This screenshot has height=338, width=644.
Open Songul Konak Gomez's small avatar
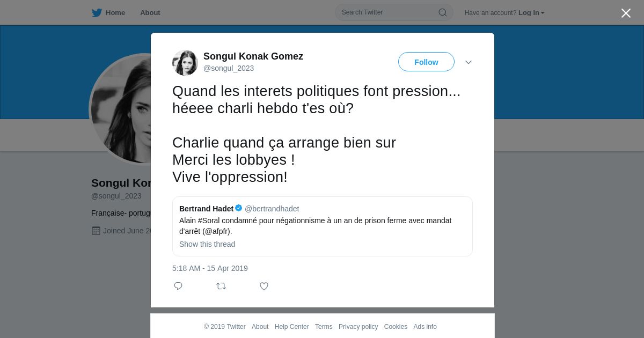(185, 63)
